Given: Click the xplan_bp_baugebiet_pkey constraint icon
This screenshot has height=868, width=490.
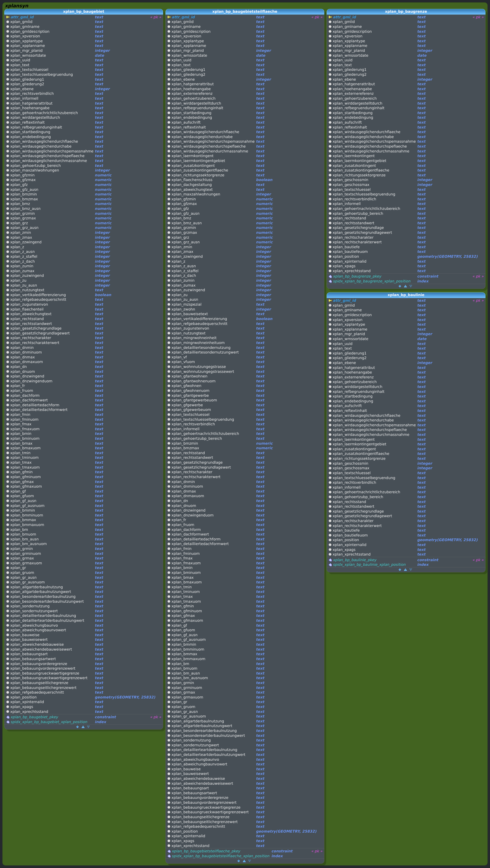Looking at the screenshot, I should (8, 717).
